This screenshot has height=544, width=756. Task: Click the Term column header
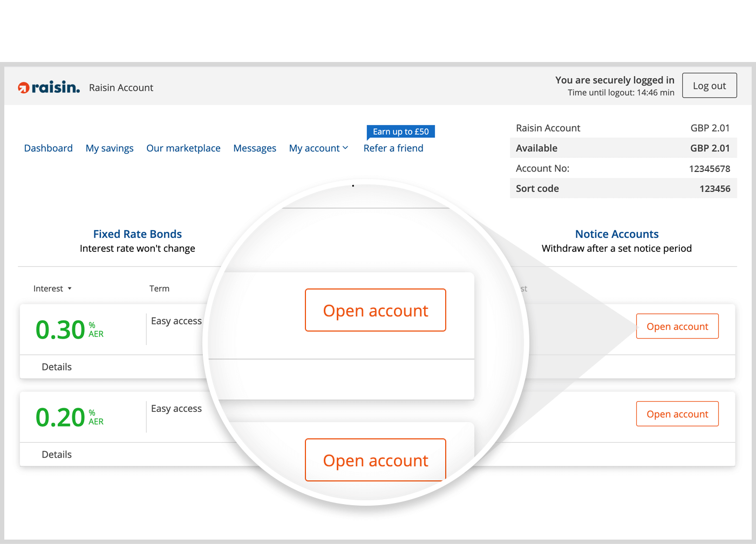(x=159, y=288)
